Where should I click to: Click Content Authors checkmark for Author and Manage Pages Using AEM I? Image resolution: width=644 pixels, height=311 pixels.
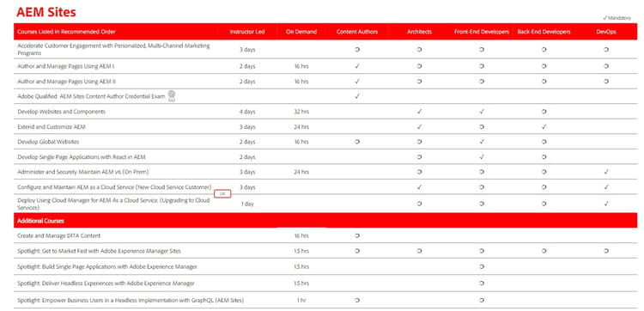click(357, 66)
